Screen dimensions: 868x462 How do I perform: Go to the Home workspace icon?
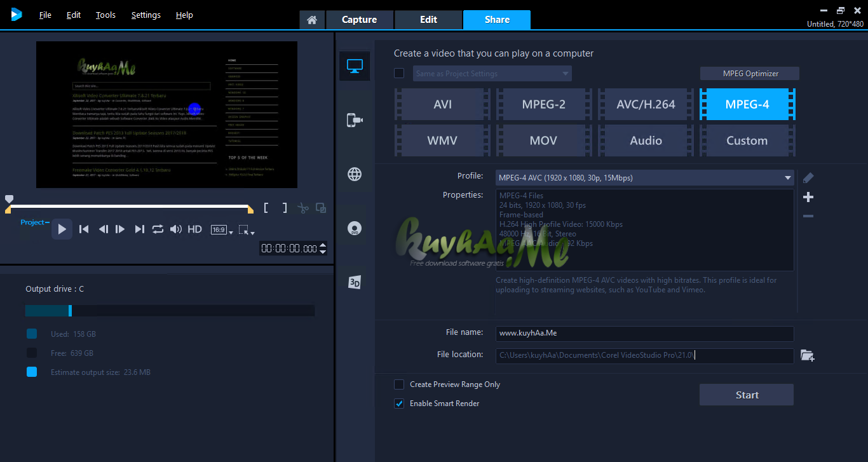[311, 20]
